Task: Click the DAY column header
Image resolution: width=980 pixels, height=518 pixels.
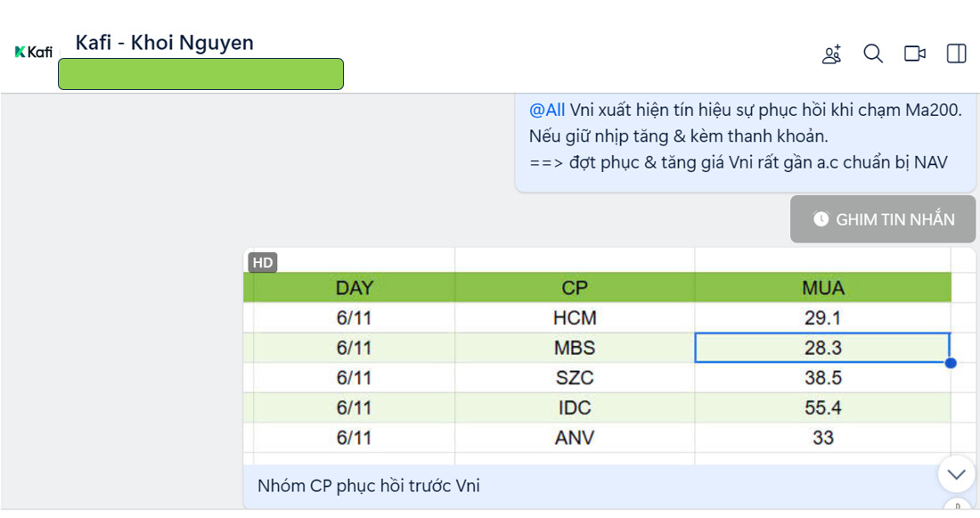Action: (x=354, y=288)
